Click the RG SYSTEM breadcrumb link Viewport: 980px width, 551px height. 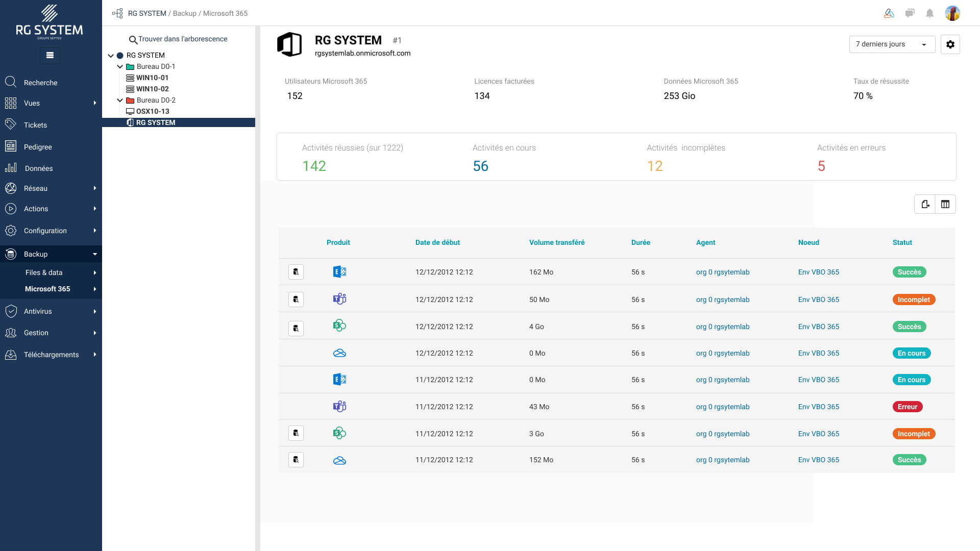[x=147, y=13]
